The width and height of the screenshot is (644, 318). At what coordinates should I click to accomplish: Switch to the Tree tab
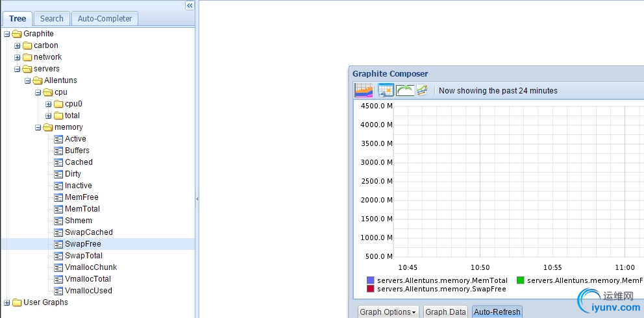[18, 18]
